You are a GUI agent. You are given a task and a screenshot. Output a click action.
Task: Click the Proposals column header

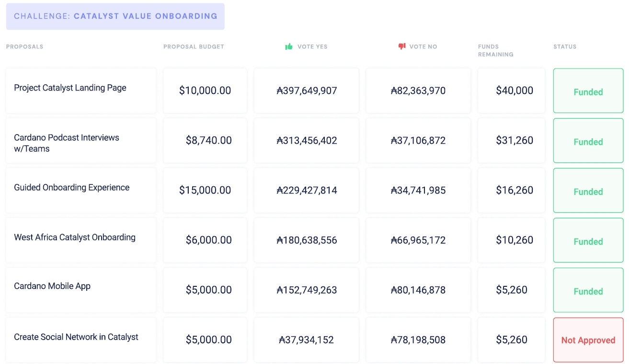[x=24, y=47]
